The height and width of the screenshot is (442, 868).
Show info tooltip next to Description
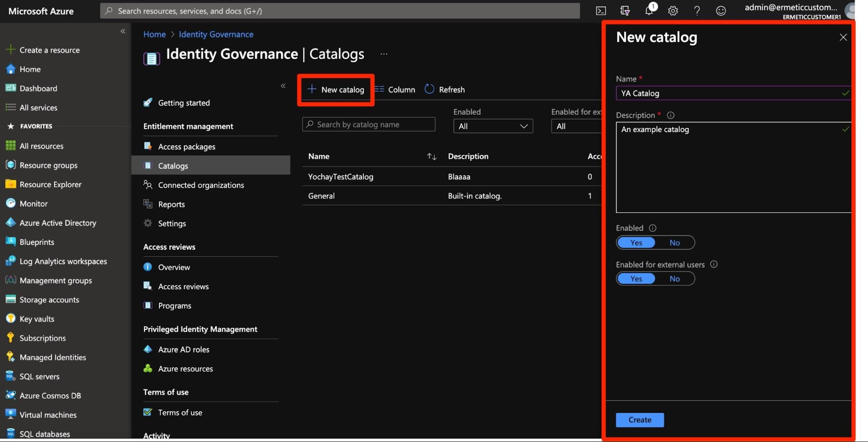point(670,115)
